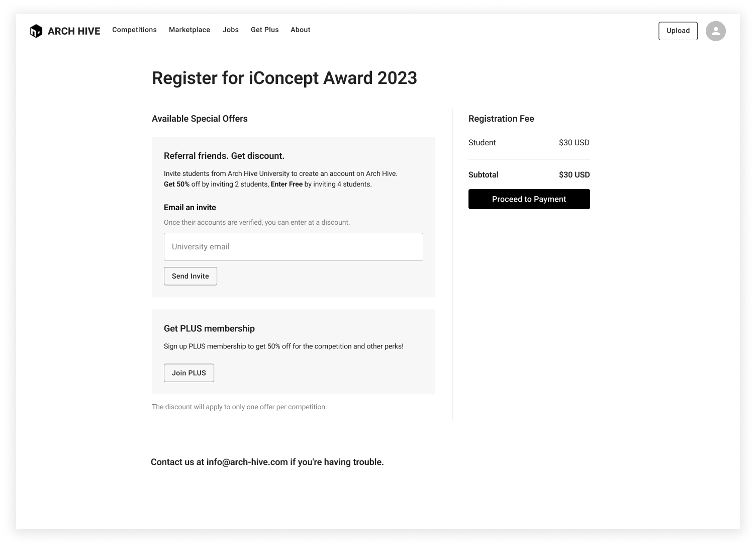756x547 pixels.
Task: Open the Jobs navigation link
Action: tap(231, 30)
